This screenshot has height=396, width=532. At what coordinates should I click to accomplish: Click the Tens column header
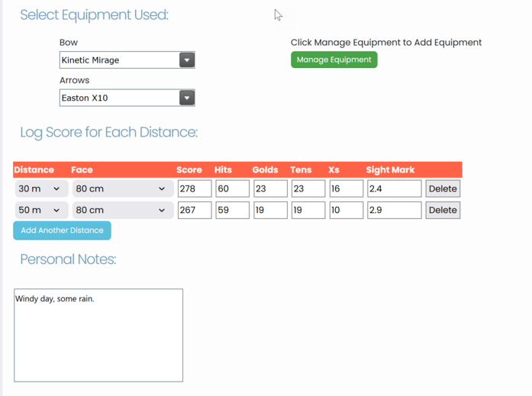coord(301,169)
